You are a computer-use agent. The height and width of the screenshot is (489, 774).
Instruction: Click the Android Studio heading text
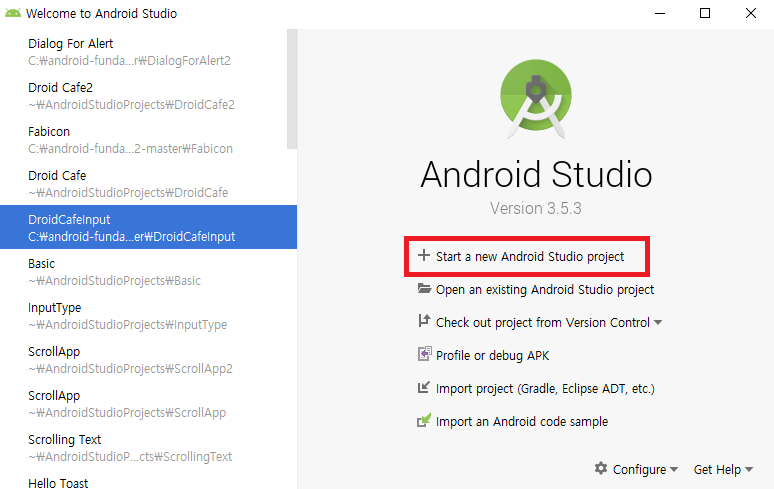(537, 174)
